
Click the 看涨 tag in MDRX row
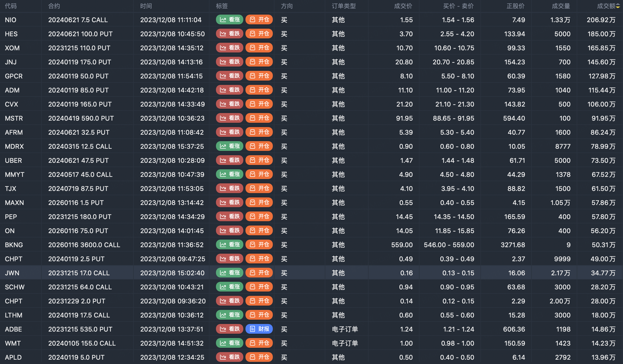[x=229, y=146]
